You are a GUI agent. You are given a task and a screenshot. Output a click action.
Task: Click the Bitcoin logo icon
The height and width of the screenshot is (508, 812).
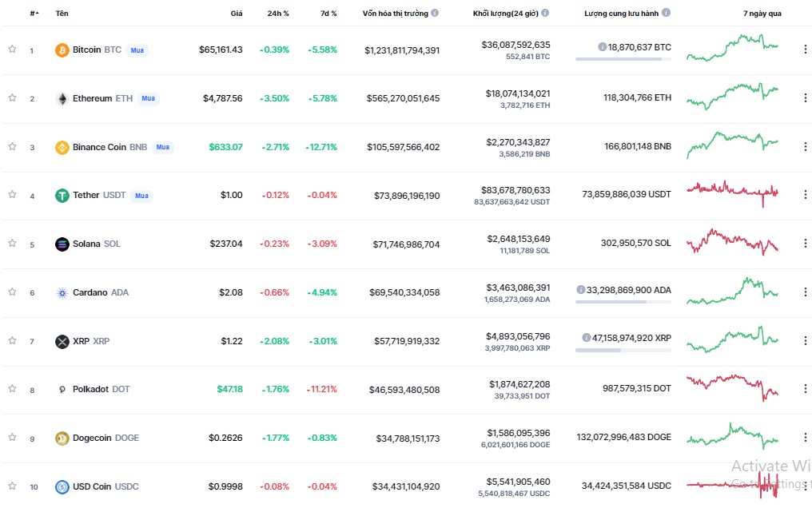click(62, 50)
